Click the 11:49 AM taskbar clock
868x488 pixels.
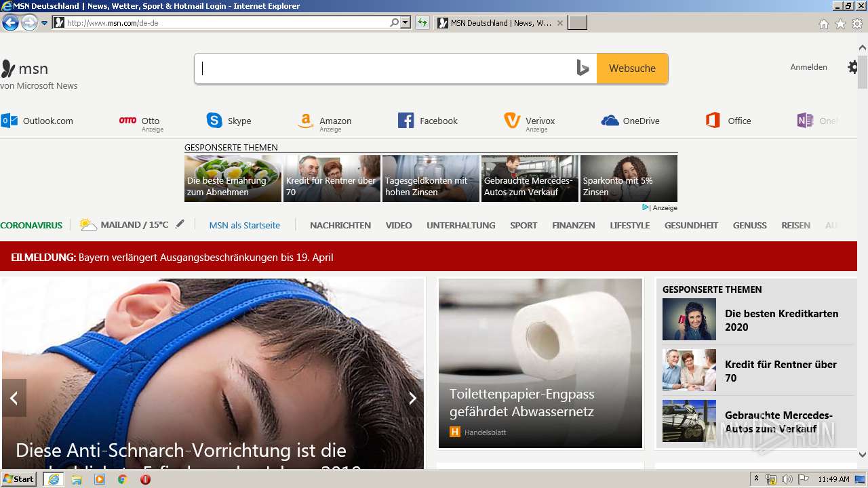[833, 479]
